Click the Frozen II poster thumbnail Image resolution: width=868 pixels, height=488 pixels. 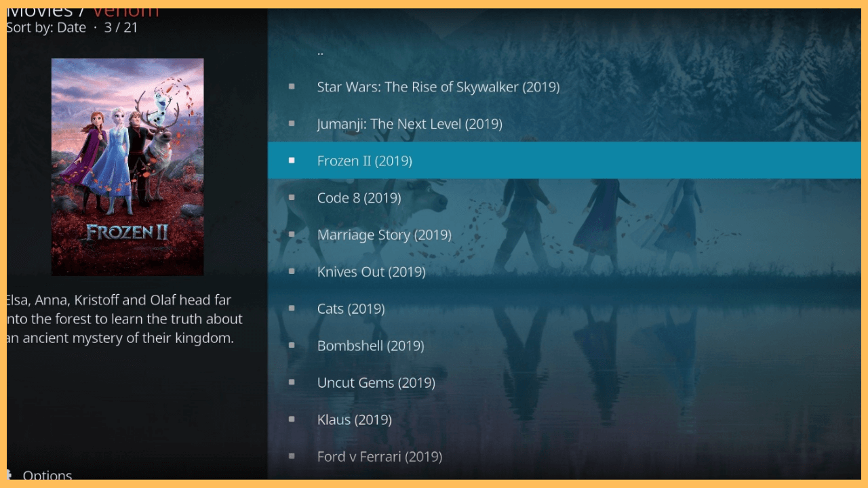click(127, 167)
